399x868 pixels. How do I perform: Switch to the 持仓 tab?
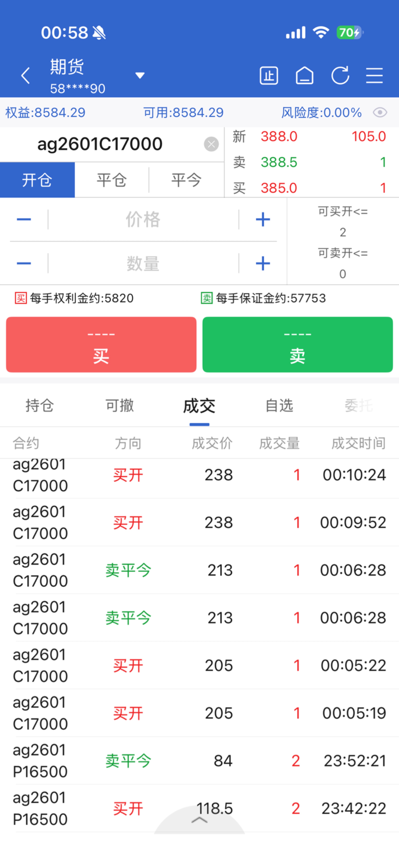click(40, 406)
